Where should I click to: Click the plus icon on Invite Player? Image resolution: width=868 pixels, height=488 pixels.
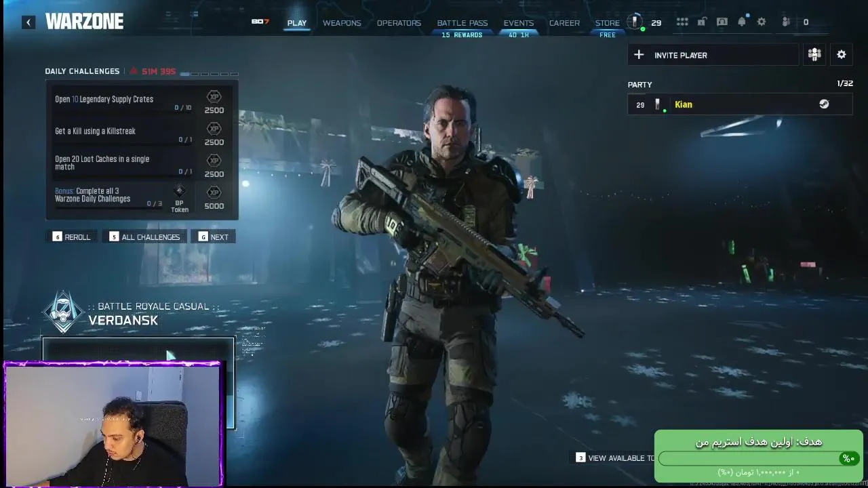pyautogui.click(x=639, y=55)
